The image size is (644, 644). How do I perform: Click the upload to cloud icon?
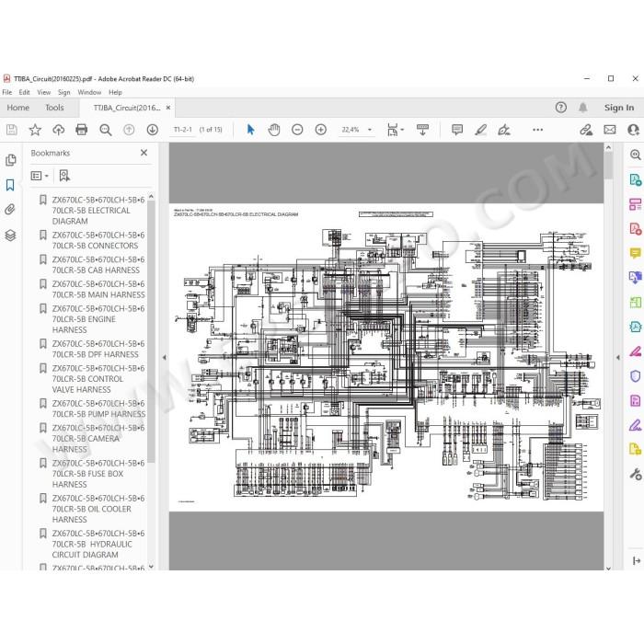[x=58, y=130]
